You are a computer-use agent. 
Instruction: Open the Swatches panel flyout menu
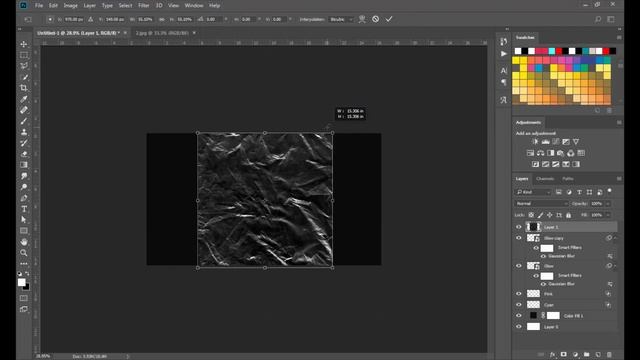619,38
